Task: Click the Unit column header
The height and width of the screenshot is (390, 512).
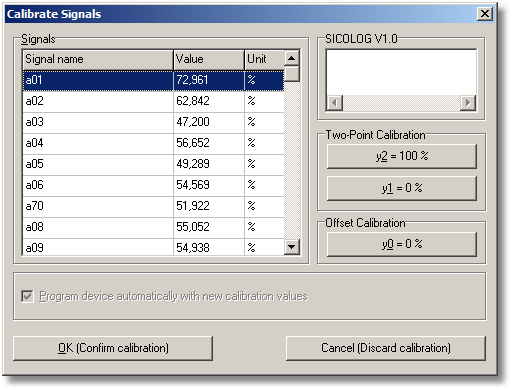Action: 265,59
